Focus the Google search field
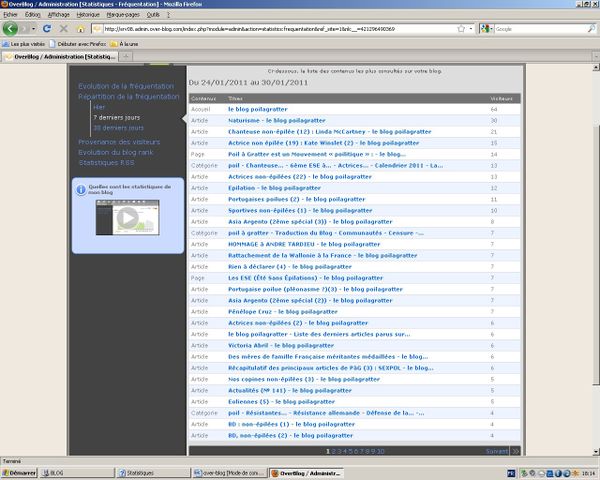This screenshot has width=600, height=480. (x=540, y=29)
